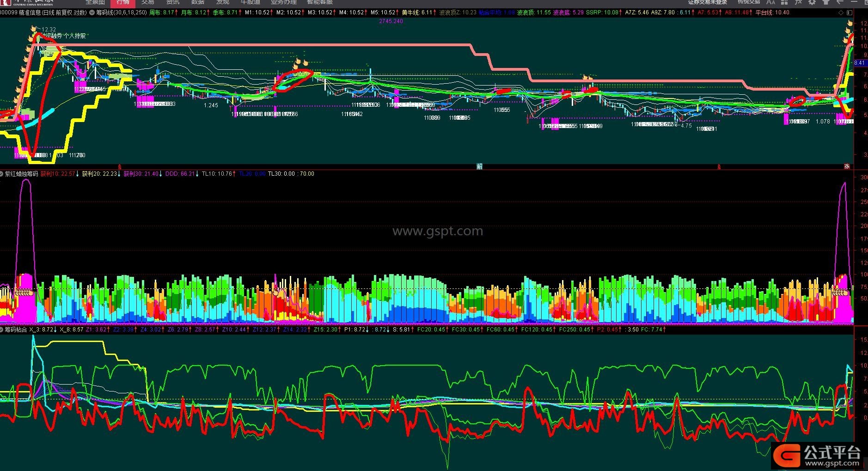Open the 资讯 tab
The width and height of the screenshot is (868, 471).
point(173,2)
